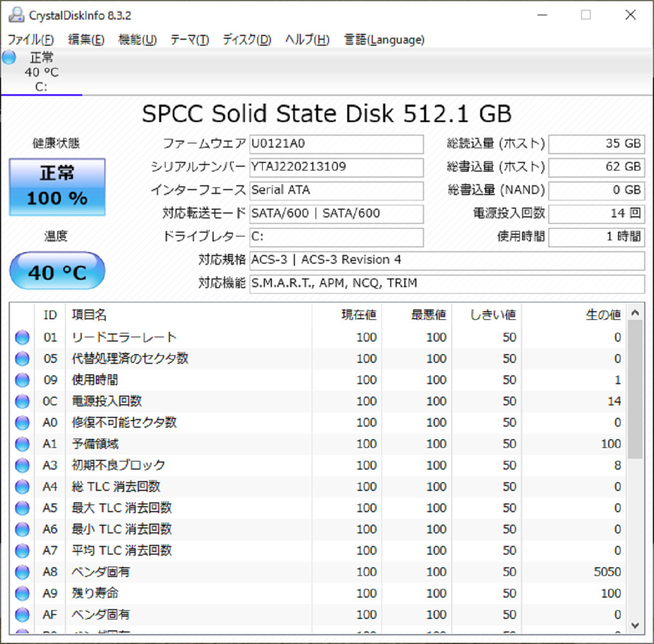Viewport: 654px width, 644px height.
Task: Click the 項目名 column header
Action: [x=189, y=315]
